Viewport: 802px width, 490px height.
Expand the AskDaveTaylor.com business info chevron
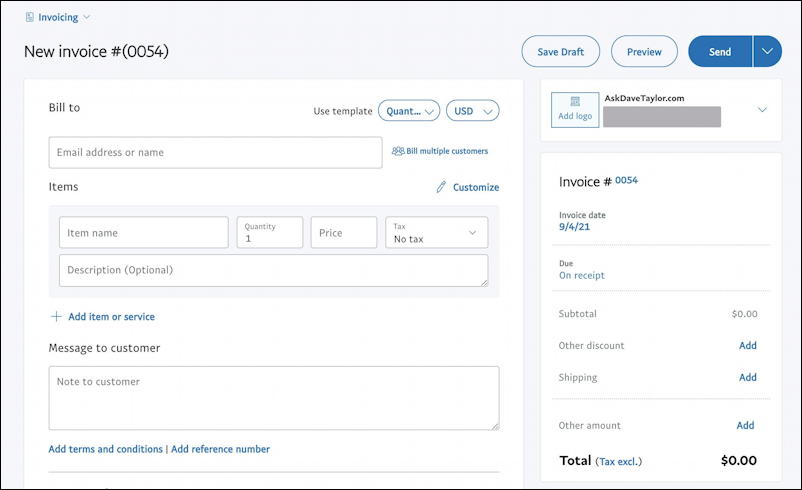(x=762, y=109)
